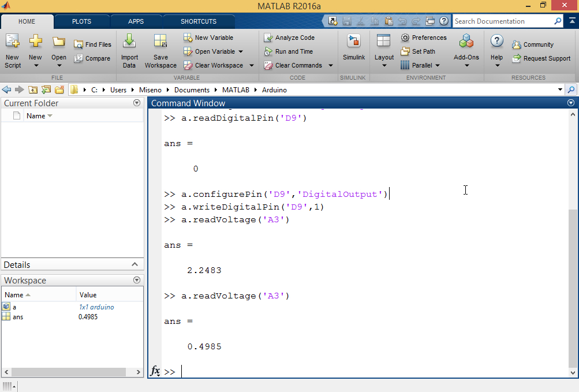Click Request Support

[541, 58]
